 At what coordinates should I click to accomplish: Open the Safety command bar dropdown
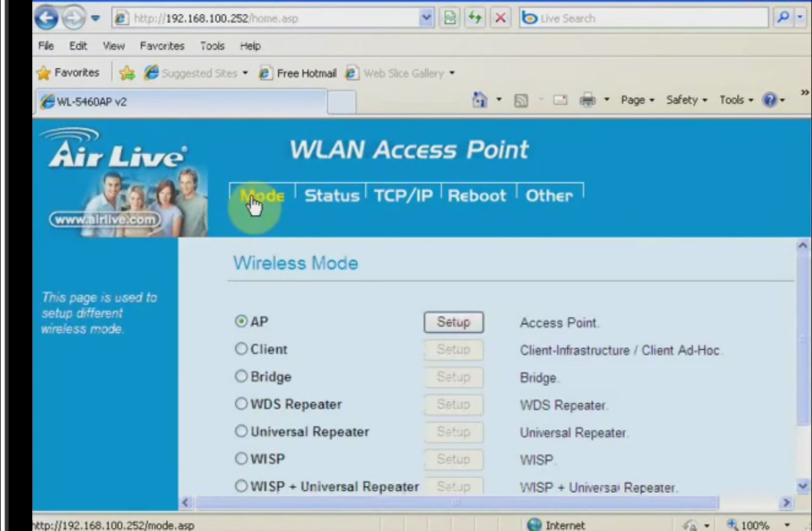point(686,100)
